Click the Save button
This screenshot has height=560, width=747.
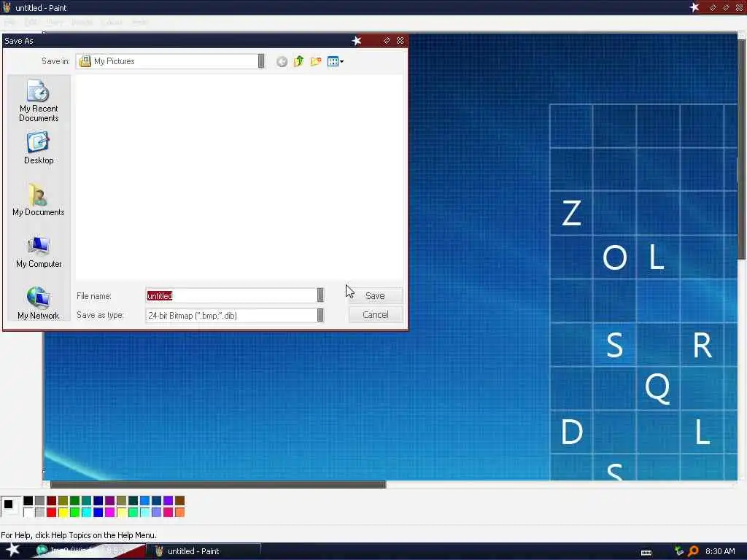376,295
